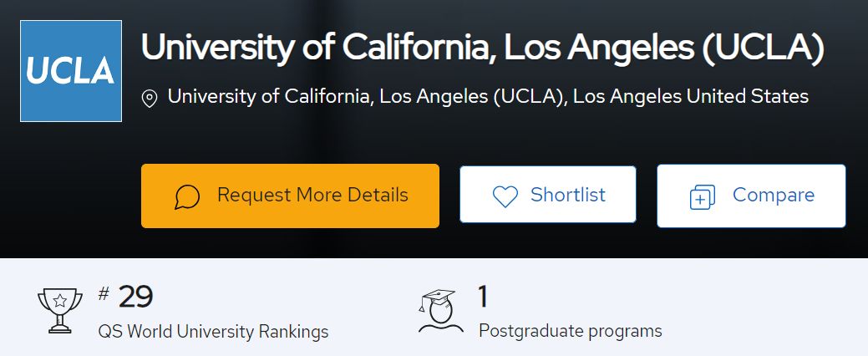Click white UCLA lettering inside the logo
Screen dimensions: 868x356
click(x=70, y=71)
